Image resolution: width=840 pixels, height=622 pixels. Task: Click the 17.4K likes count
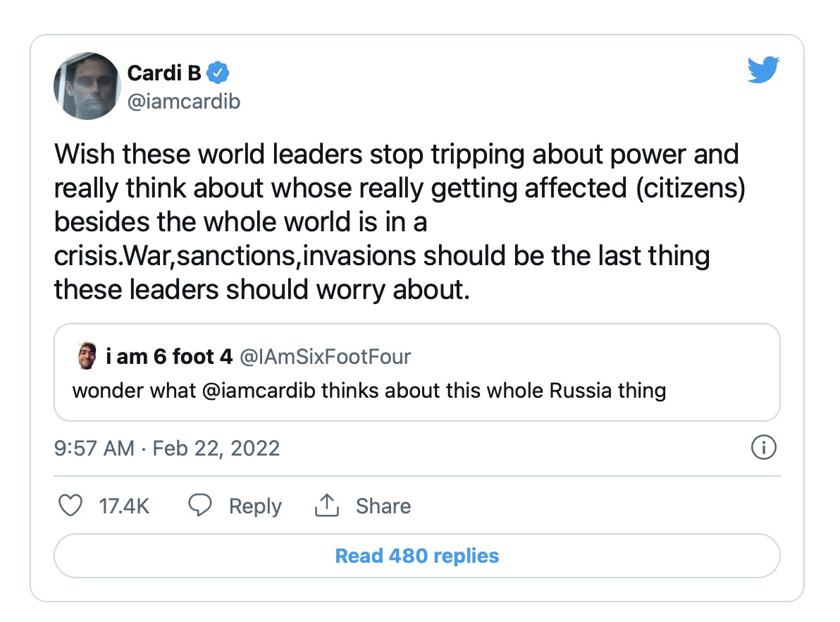pos(124,506)
